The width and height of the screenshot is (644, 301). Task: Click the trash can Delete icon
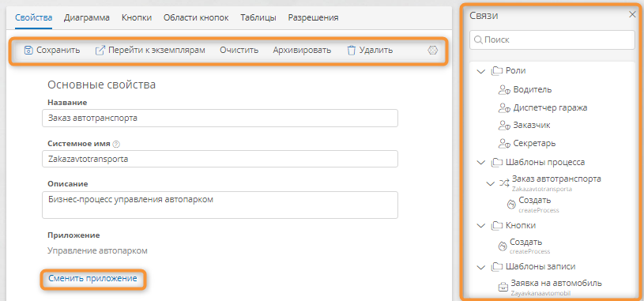351,51
